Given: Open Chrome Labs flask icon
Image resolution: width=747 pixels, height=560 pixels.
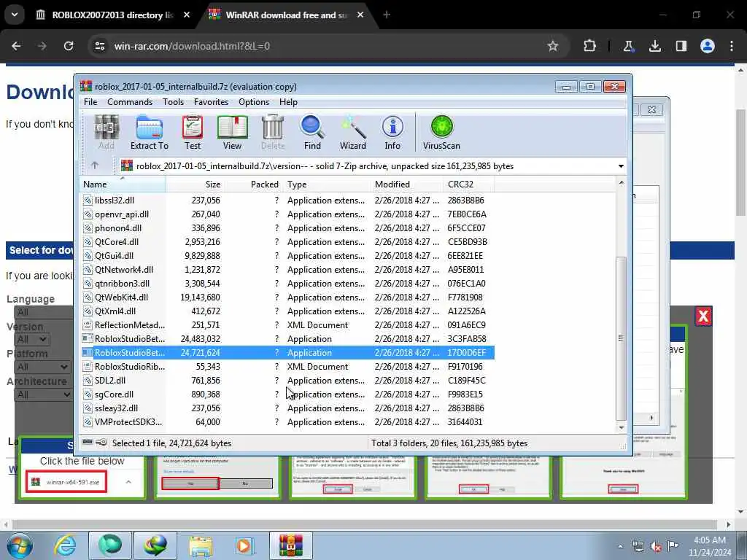Looking at the screenshot, I should 628,46.
